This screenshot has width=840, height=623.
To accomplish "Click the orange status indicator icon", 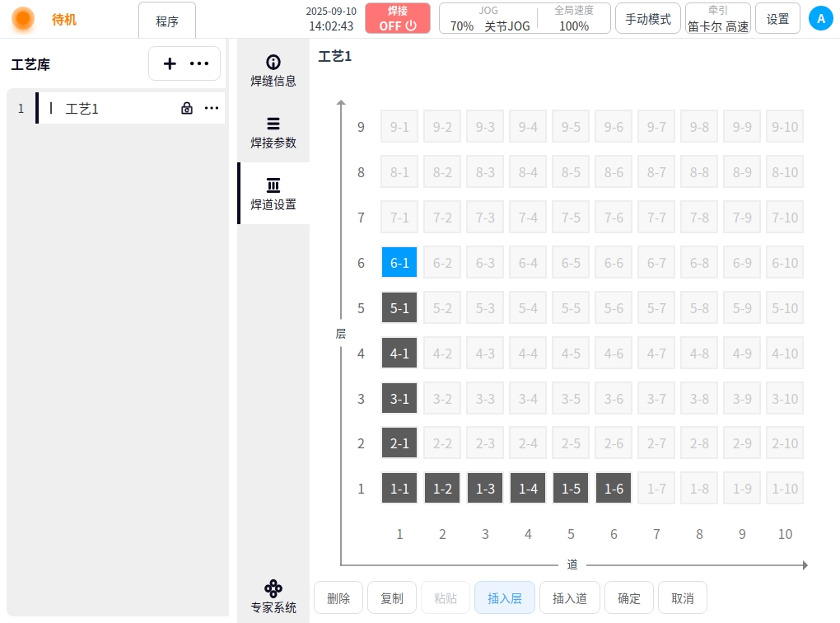I will tap(23, 18).
